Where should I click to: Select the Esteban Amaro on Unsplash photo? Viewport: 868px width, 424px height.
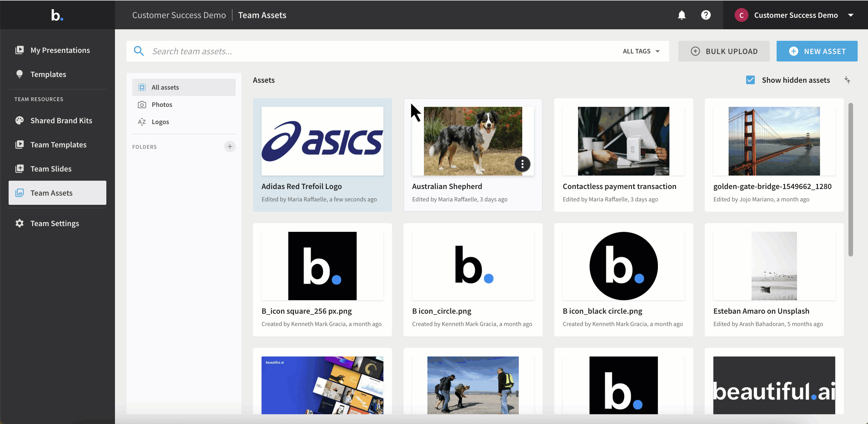click(774, 266)
